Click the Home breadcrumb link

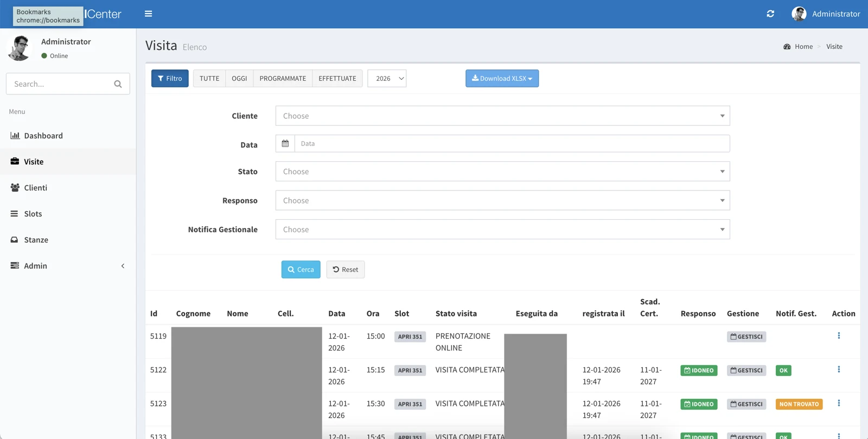tap(803, 47)
